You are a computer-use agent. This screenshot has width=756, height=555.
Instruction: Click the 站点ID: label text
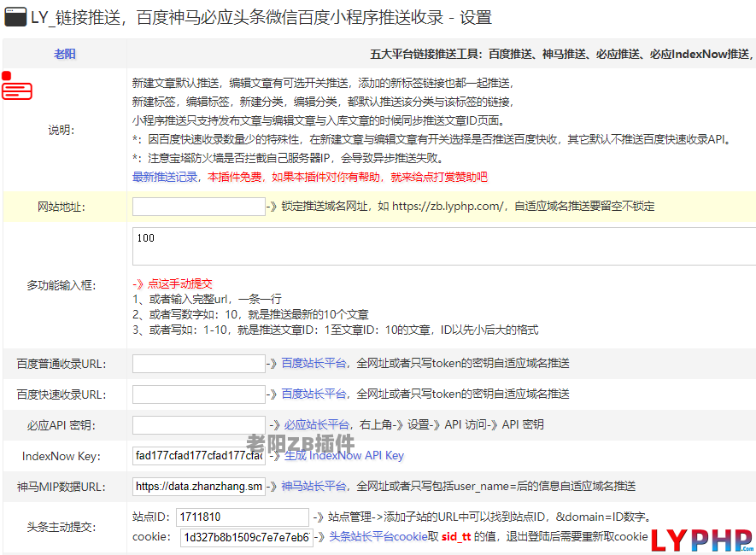(151, 517)
